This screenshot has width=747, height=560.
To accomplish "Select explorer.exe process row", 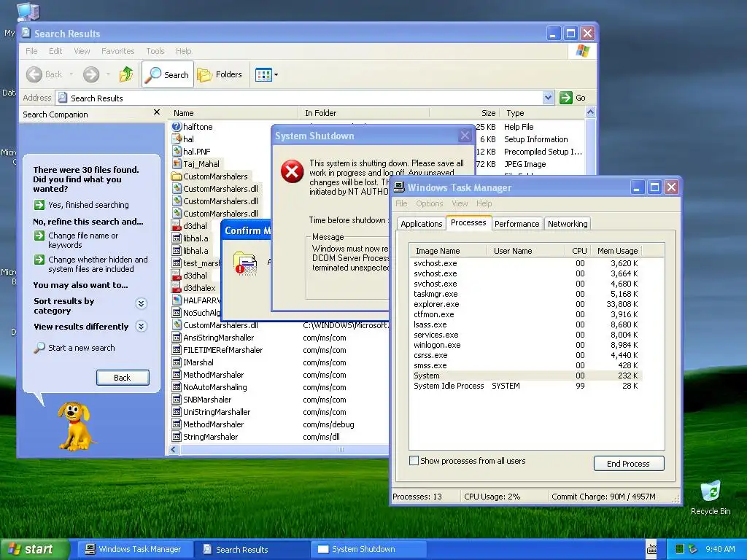I will [x=526, y=304].
